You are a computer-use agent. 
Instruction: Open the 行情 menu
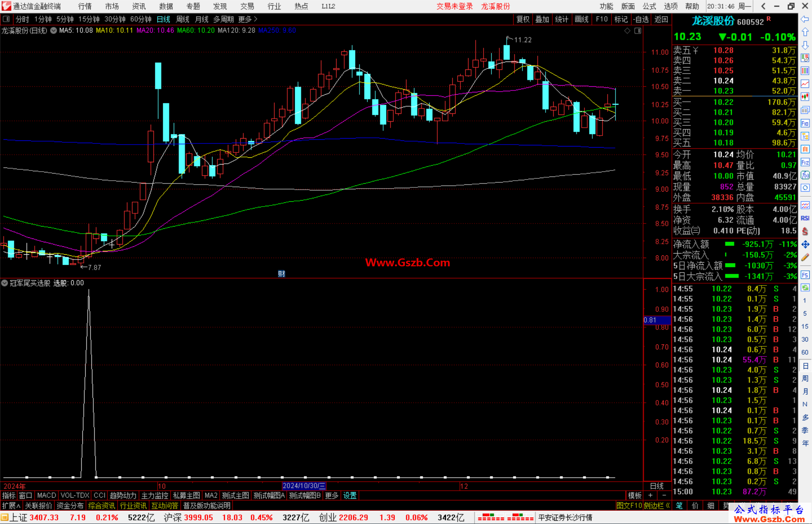coord(85,6)
